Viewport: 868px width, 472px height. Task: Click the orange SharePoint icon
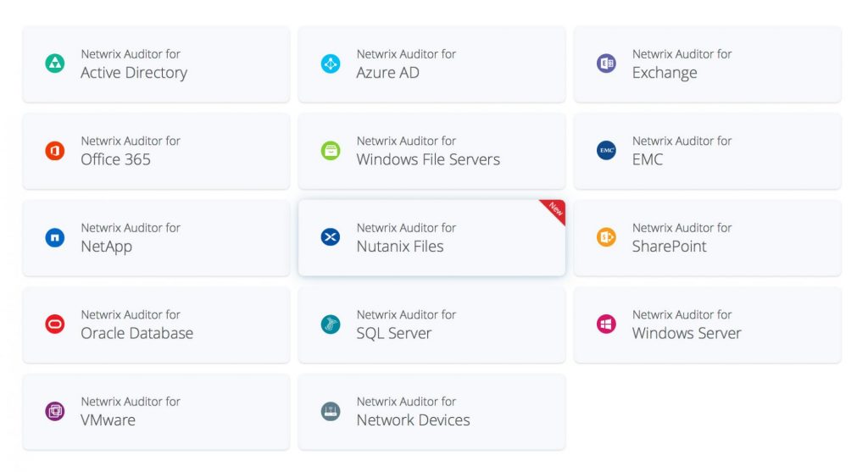coord(606,238)
